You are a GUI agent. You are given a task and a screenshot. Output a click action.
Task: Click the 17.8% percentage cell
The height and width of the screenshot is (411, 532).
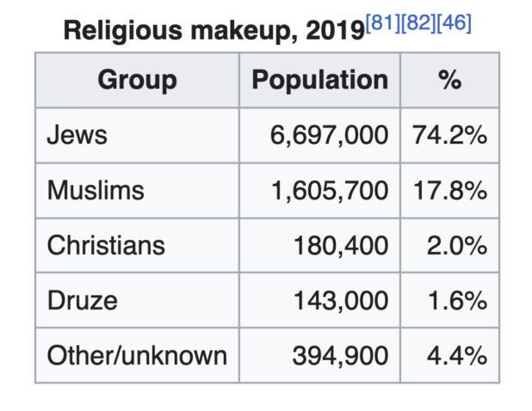(450, 191)
